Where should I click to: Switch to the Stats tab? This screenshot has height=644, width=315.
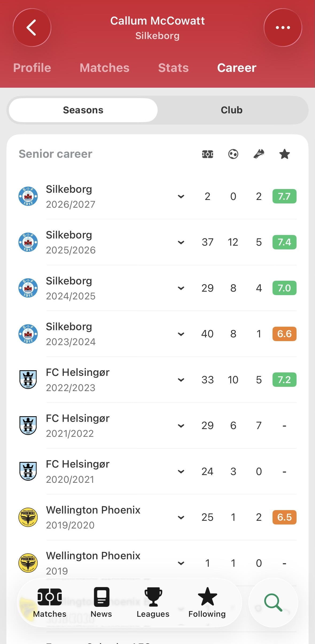(x=173, y=68)
